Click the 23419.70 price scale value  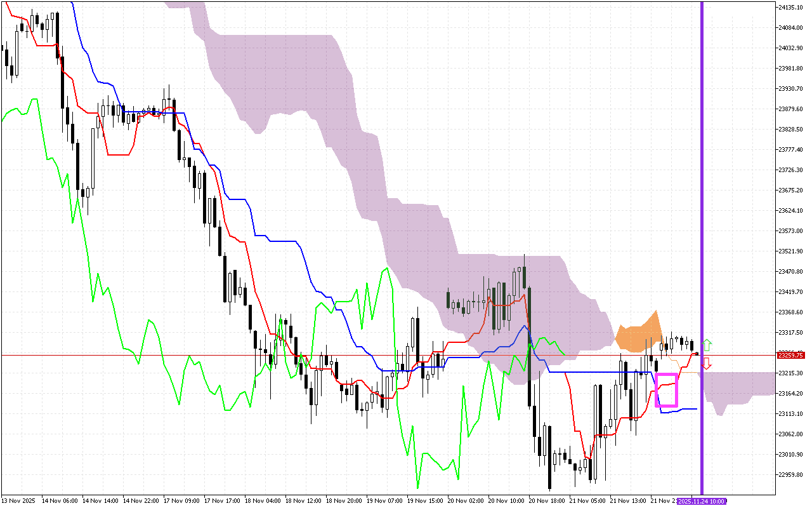(790, 292)
